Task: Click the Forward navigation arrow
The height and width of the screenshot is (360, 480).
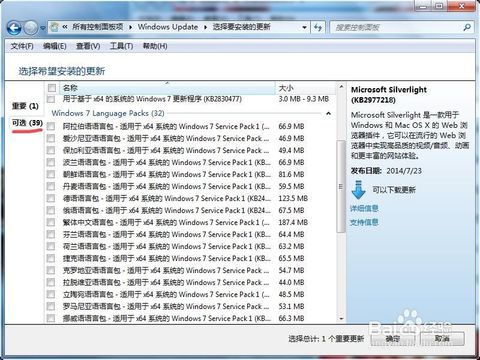Action: coord(31,27)
